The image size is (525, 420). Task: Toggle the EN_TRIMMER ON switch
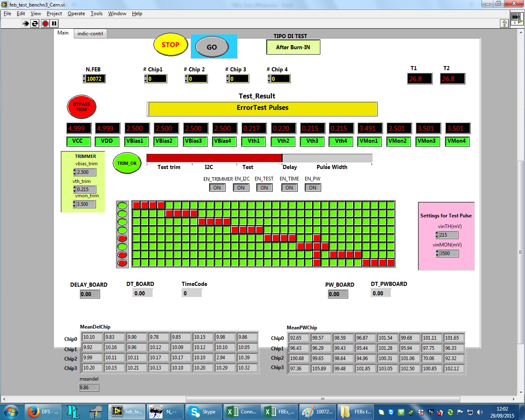pyautogui.click(x=217, y=187)
